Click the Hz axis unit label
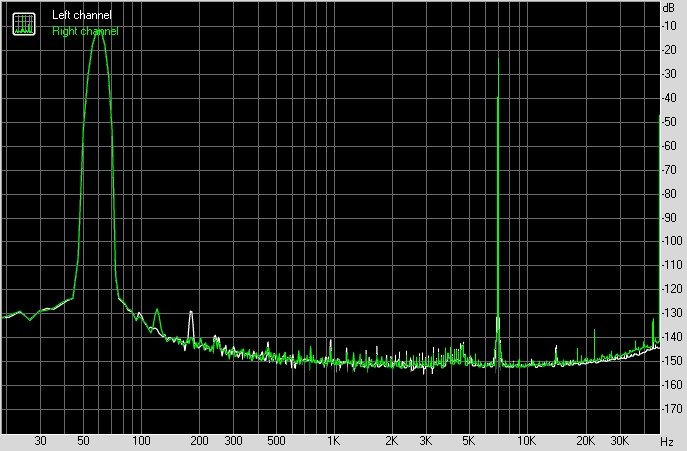 coord(667,441)
